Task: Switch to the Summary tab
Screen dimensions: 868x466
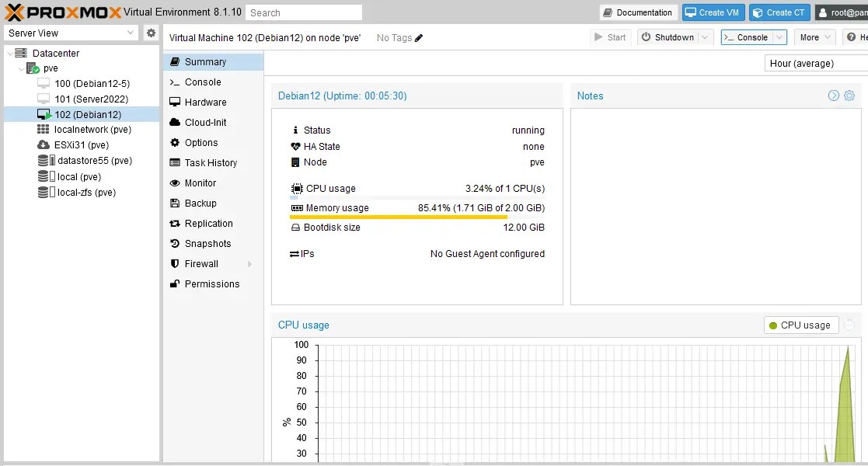Action: (x=205, y=61)
